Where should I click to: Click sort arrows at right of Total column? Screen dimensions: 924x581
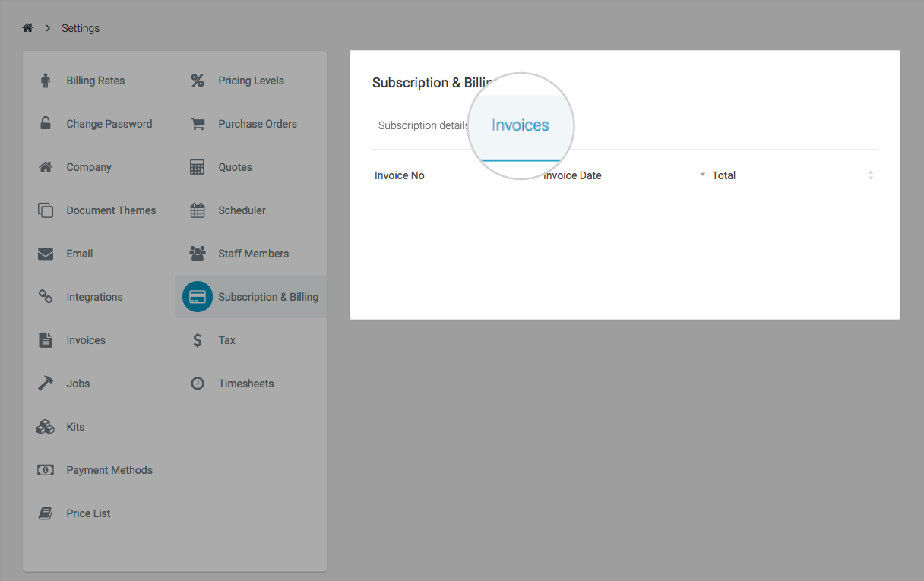(x=871, y=175)
